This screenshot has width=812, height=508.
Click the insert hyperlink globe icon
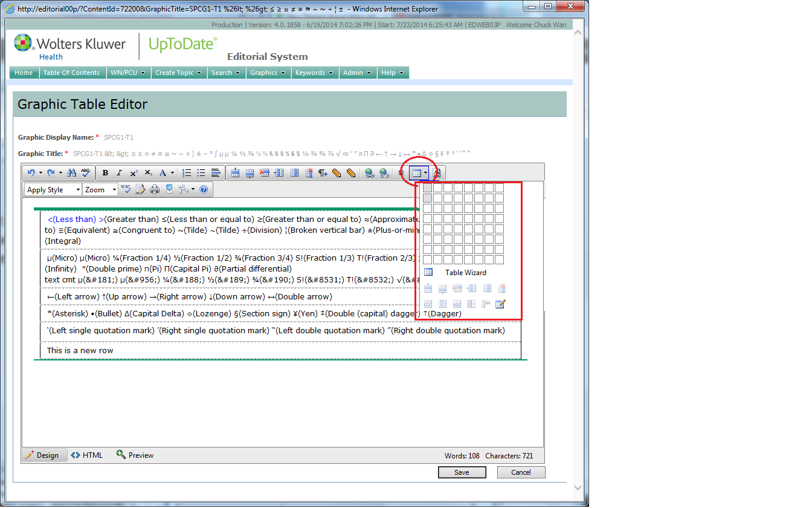tap(370, 174)
